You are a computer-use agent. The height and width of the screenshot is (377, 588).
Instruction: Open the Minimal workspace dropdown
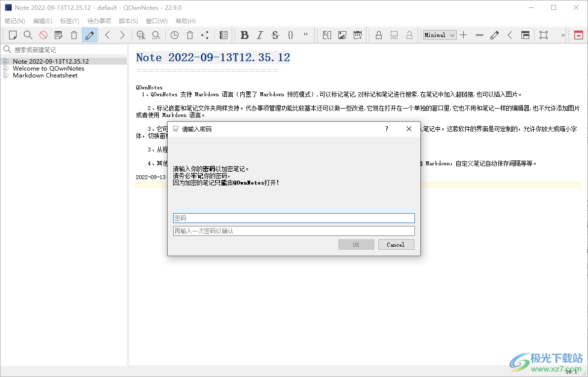(440, 35)
